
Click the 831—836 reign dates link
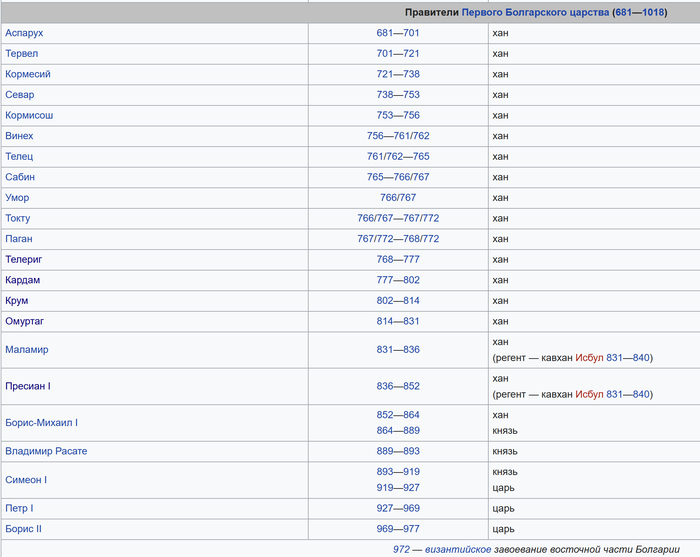[x=398, y=349]
